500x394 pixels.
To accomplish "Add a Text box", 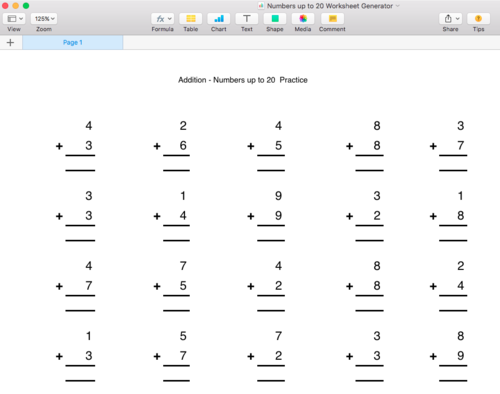I will (247, 19).
